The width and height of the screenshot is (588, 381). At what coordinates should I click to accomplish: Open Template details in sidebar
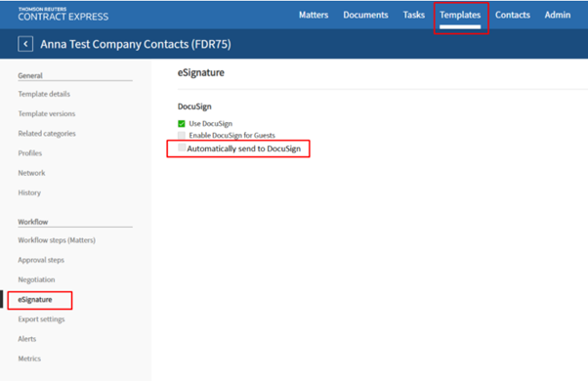pyautogui.click(x=44, y=94)
